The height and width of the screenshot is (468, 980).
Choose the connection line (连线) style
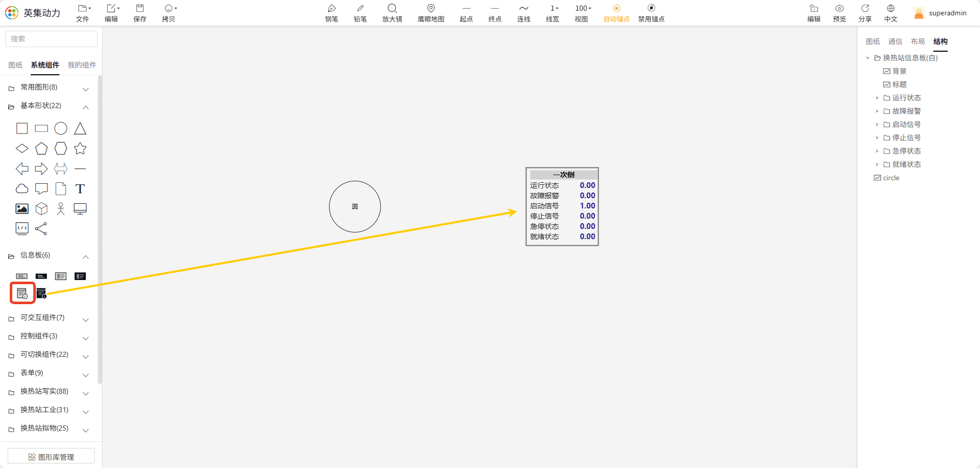(x=524, y=13)
